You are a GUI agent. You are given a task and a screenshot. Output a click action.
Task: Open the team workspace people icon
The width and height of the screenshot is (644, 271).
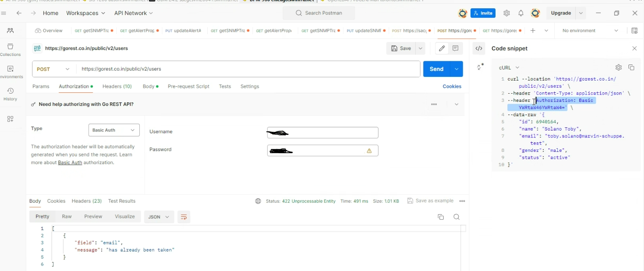tap(10, 30)
